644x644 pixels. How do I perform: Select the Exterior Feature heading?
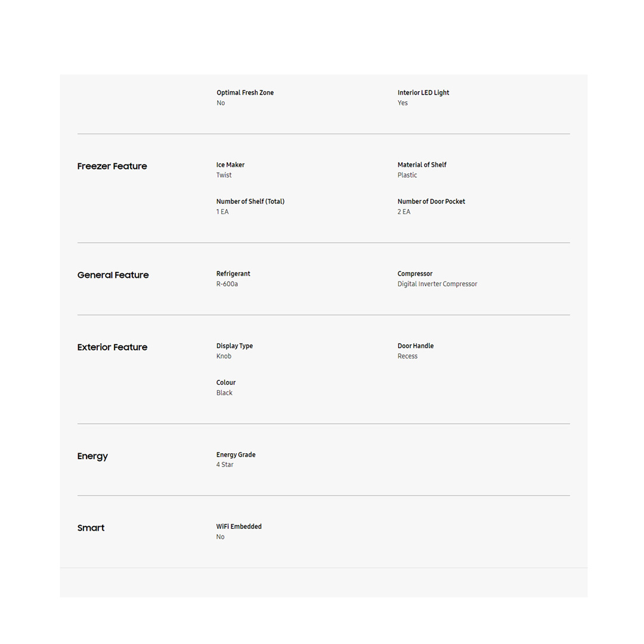(112, 347)
